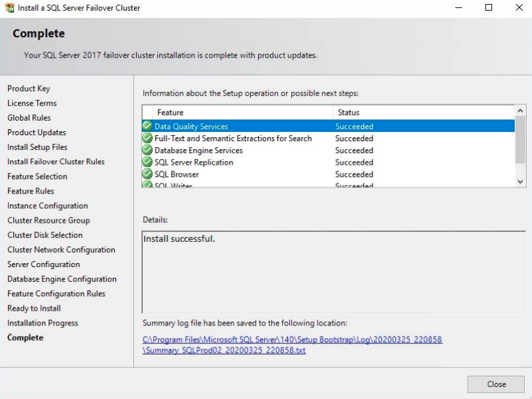Select the Data Quality Services row

328,126
